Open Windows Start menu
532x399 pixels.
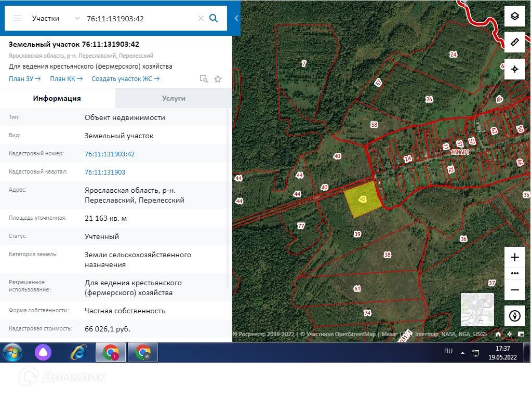coord(12,352)
